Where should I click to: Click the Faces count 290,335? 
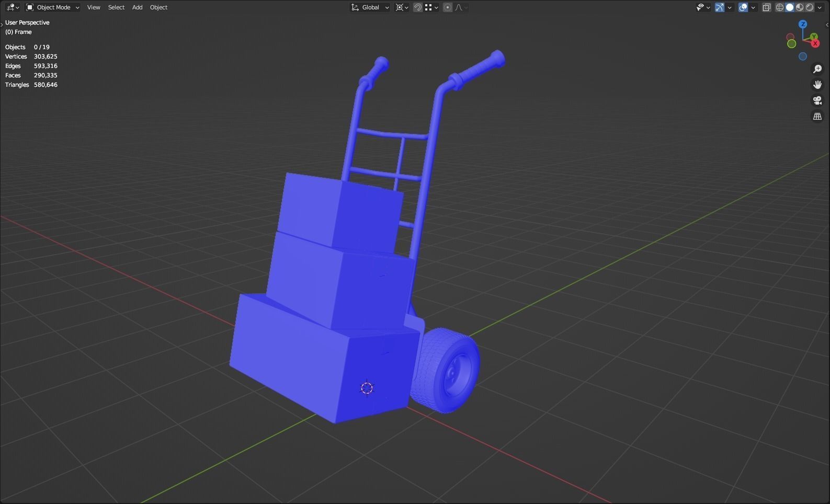[46, 75]
